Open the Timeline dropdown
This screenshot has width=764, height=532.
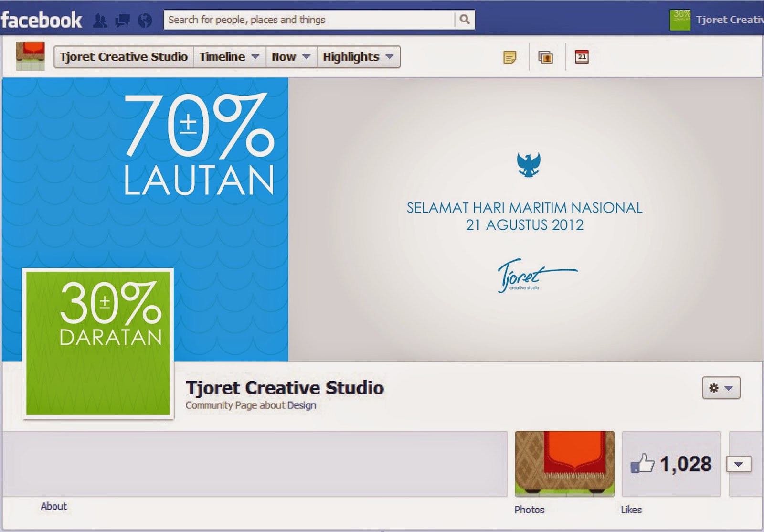click(x=230, y=57)
